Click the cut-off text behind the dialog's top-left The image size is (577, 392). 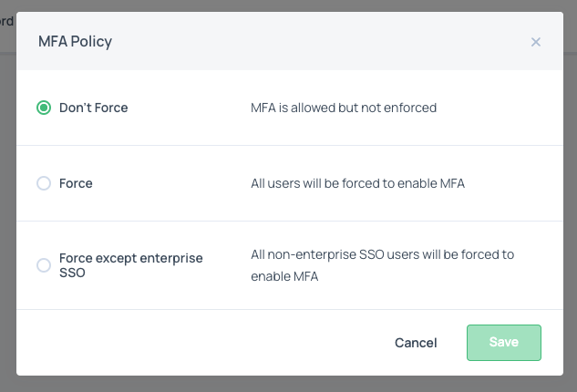click(6, 21)
